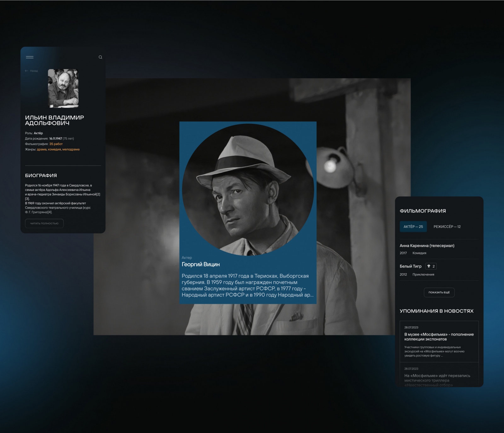504x433 pixels.
Task: Click the birth date 16.11.1947
Action: (56, 139)
